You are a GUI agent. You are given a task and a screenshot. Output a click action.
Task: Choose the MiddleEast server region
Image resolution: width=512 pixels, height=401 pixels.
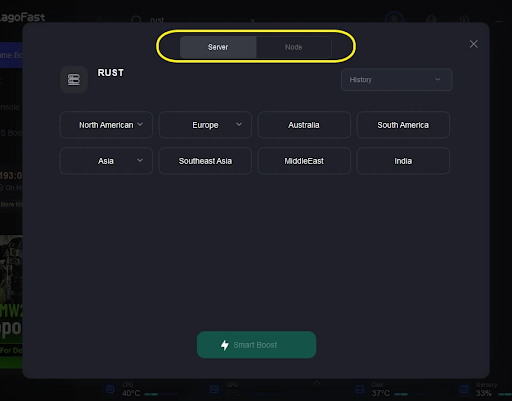[304, 161]
